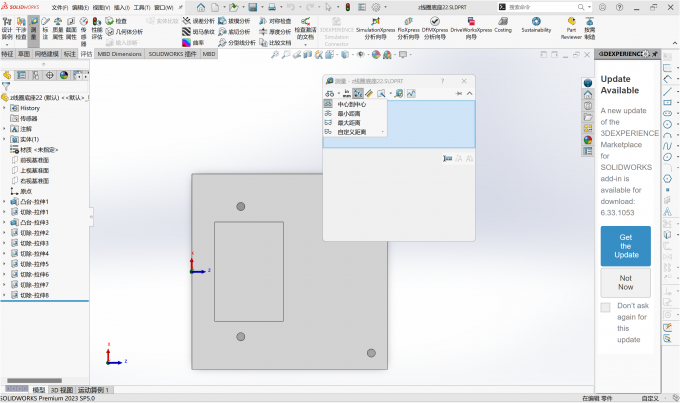Click Not Now button
The height and width of the screenshot is (403, 680).
pos(625,282)
